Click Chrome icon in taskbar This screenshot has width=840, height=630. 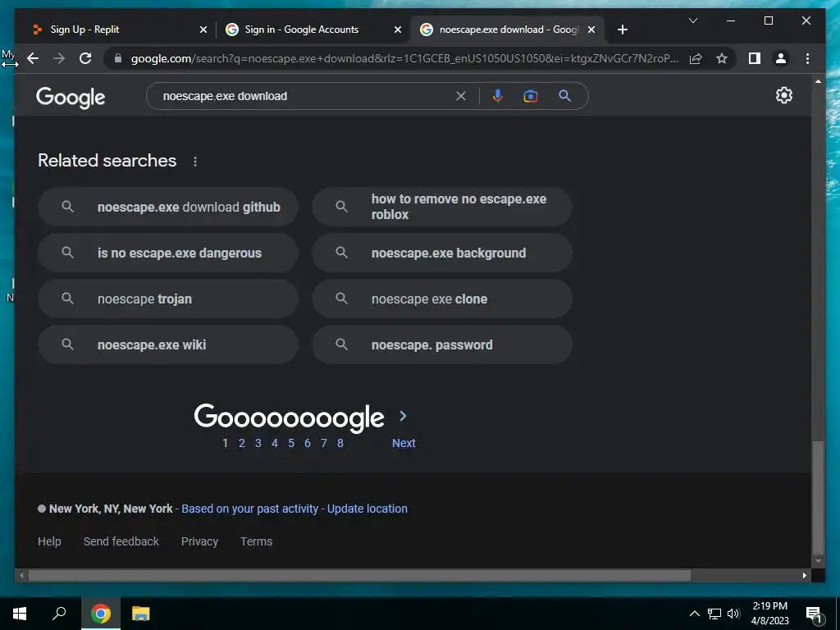(101, 614)
